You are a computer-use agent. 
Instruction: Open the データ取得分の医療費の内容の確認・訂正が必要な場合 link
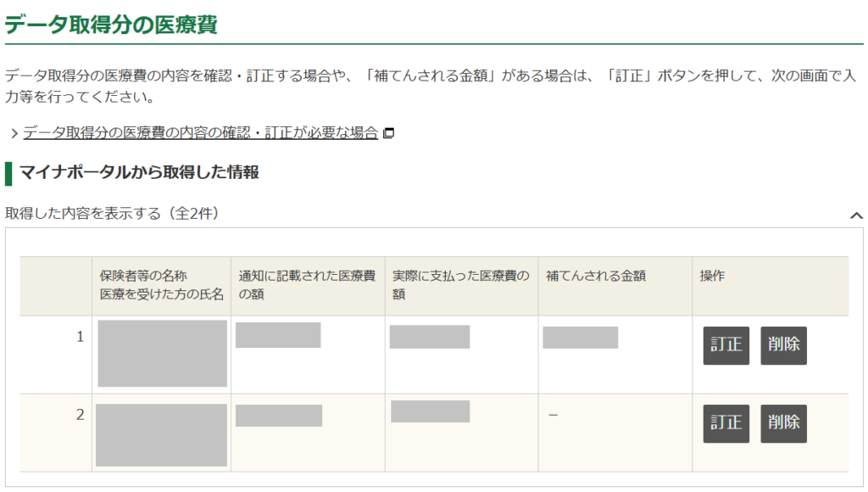pyautogui.click(x=200, y=133)
